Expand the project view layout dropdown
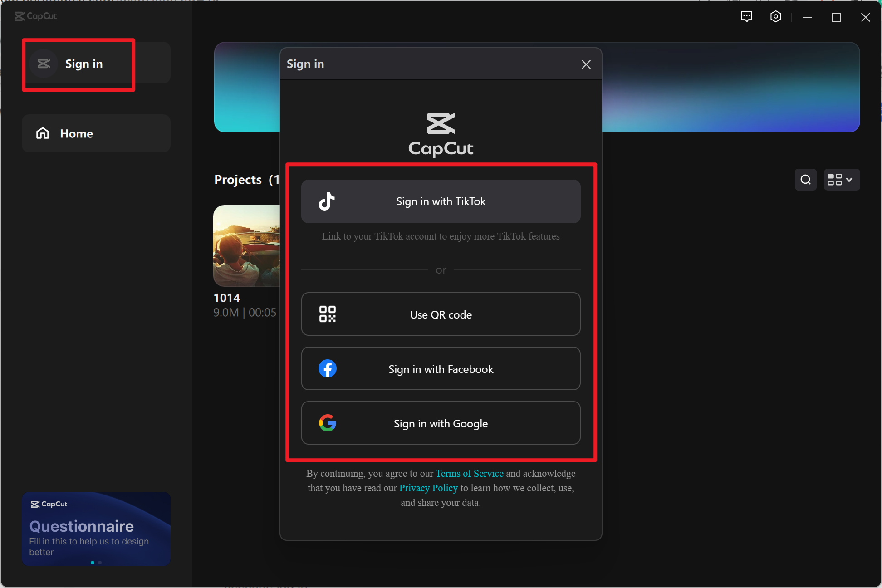This screenshot has height=588, width=882. [841, 180]
